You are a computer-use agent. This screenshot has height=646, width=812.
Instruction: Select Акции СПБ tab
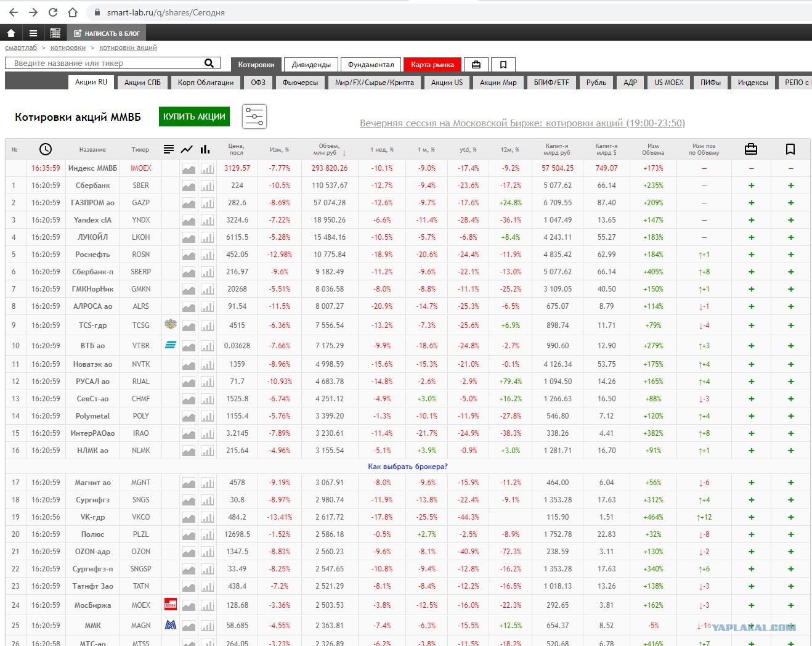pos(142,82)
